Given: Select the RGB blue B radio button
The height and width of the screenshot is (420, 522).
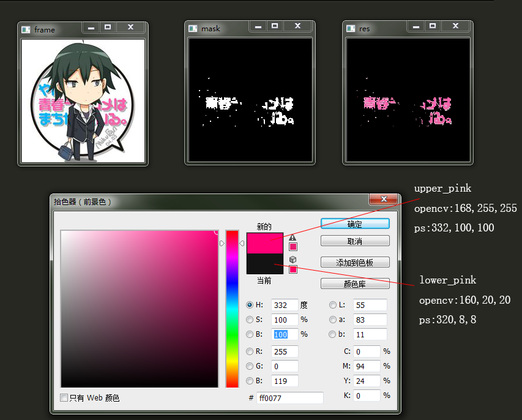Looking at the screenshot, I should 249,381.
